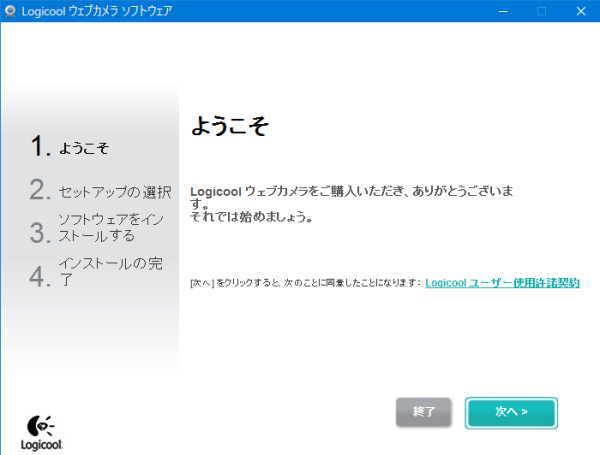600x455 pixels.
Task: Minimize the installer window
Action: (497, 11)
